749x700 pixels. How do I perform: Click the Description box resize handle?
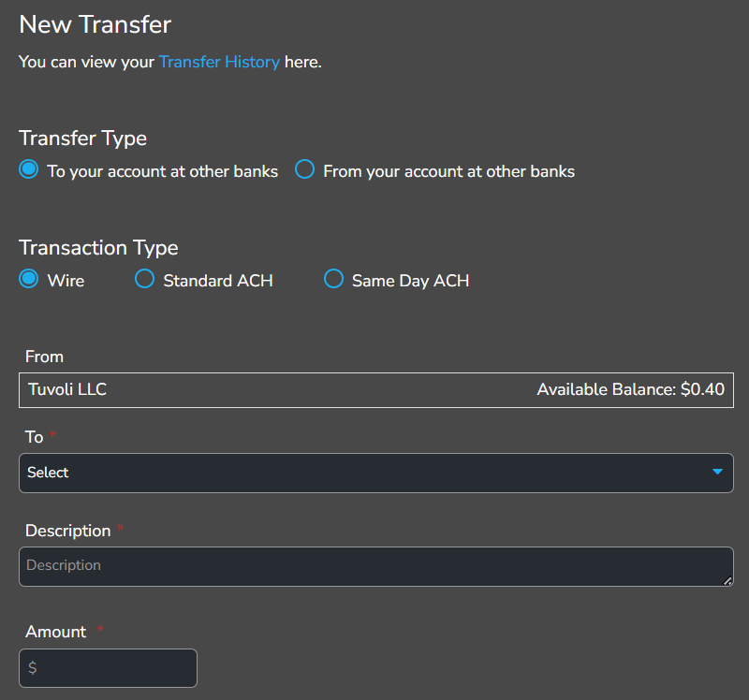tap(727, 581)
